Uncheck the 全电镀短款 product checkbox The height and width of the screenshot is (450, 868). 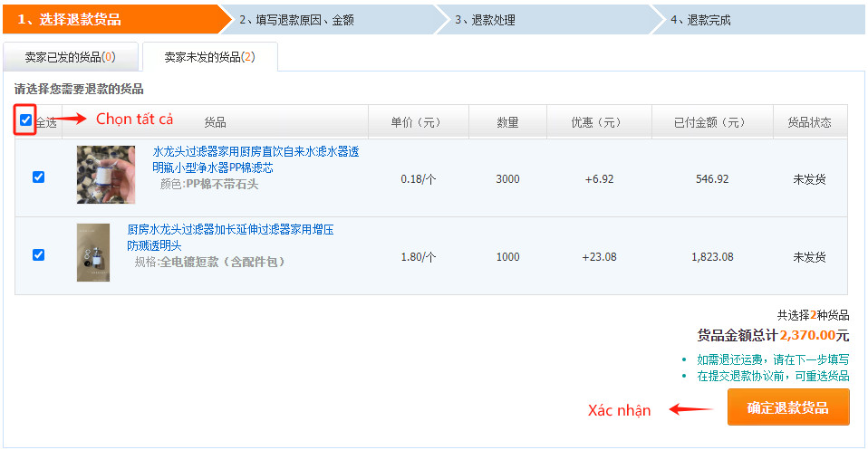38,255
